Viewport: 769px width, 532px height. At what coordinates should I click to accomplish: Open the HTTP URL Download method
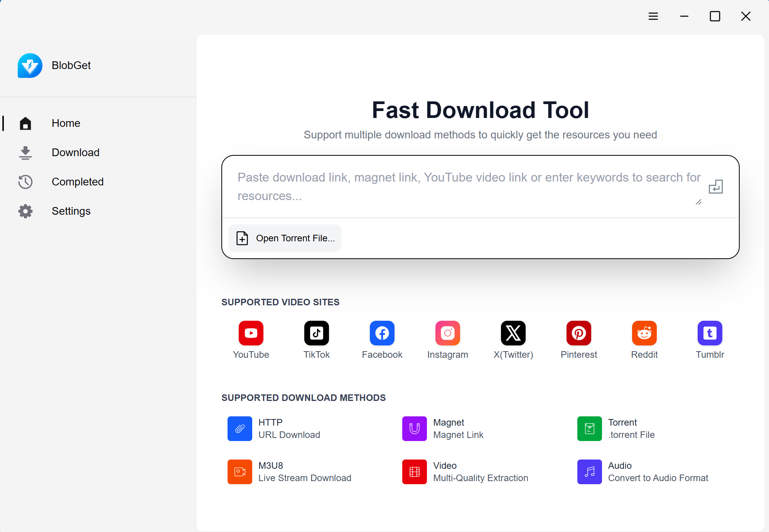click(239, 428)
